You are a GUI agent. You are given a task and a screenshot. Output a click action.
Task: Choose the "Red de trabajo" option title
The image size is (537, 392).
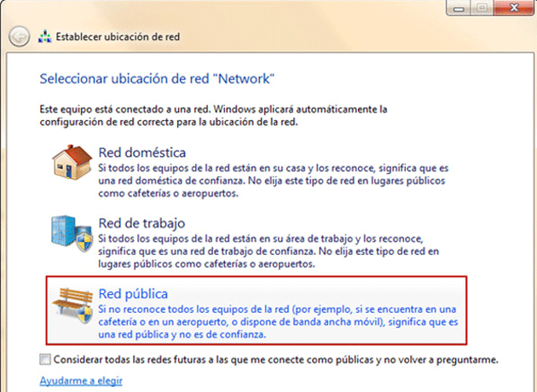(x=141, y=223)
